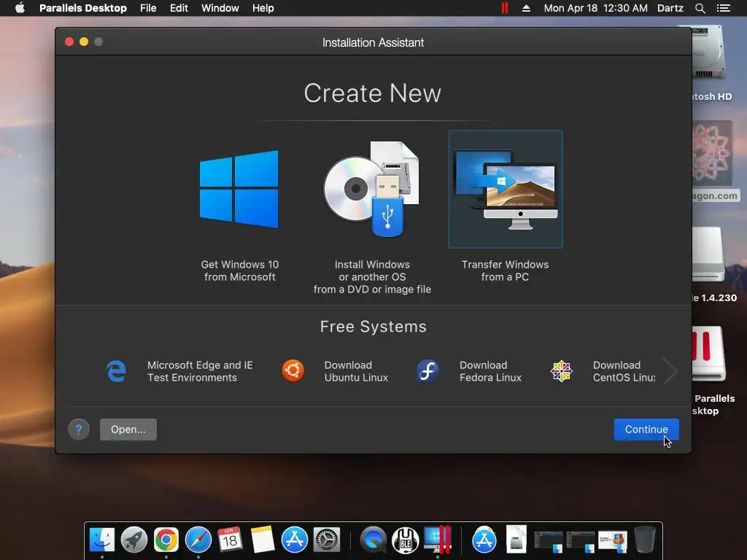Open Finder from the dock
The image size is (747, 560).
tap(102, 540)
